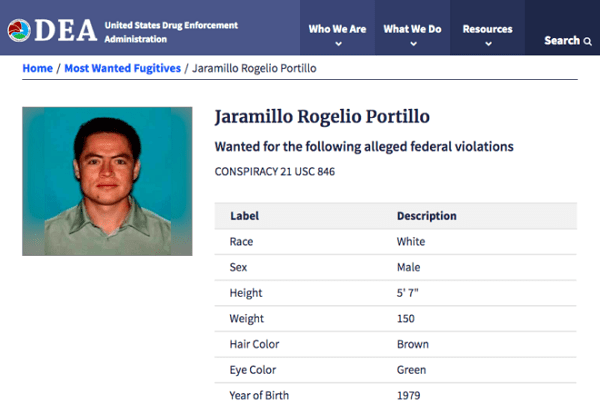Expand the Resources chevron
This screenshot has width=600, height=401.
pos(488,44)
